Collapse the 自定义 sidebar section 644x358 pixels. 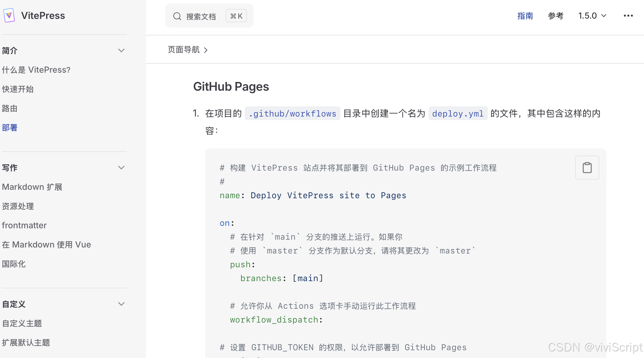[121, 304]
